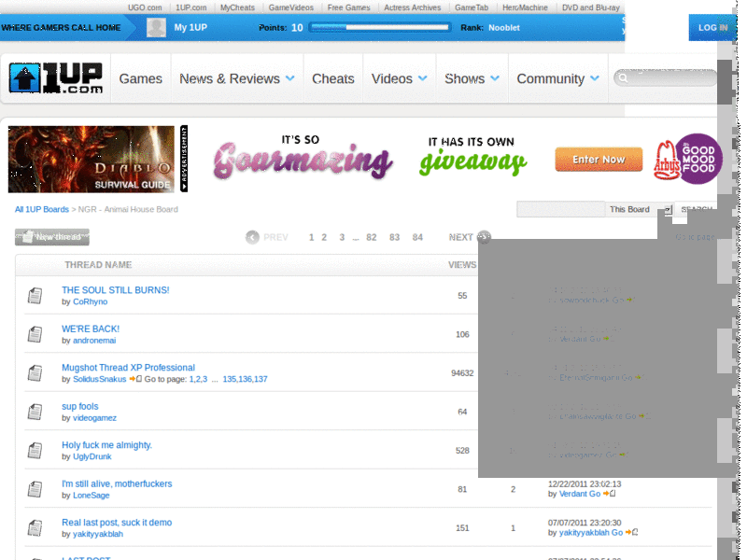Click thread icon for Real last post

click(x=35, y=527)
